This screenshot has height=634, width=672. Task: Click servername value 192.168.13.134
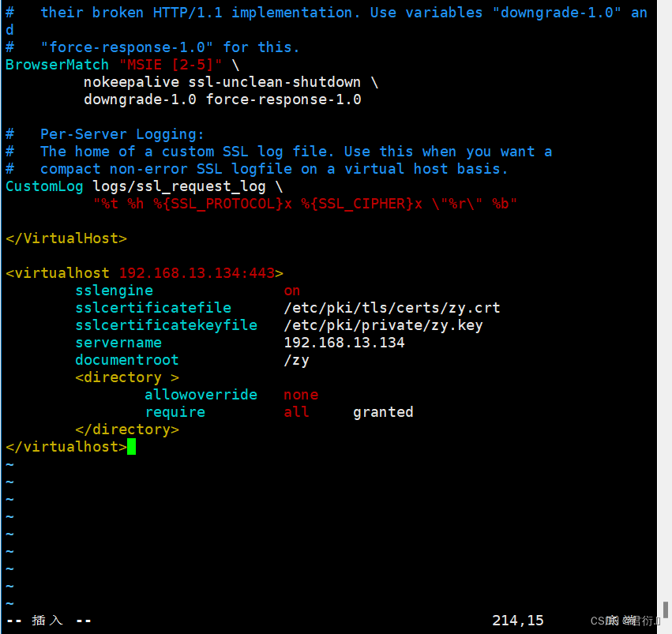pos(344,343)
